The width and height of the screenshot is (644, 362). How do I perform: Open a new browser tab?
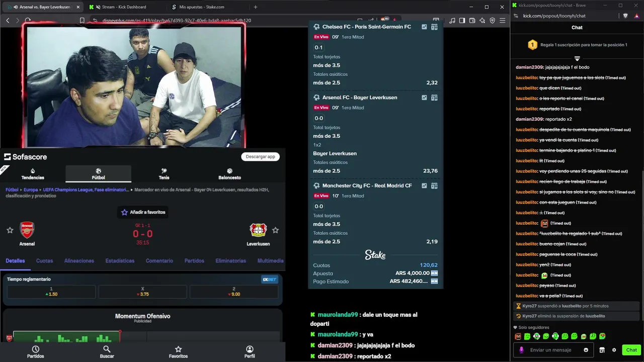[256, 7]
